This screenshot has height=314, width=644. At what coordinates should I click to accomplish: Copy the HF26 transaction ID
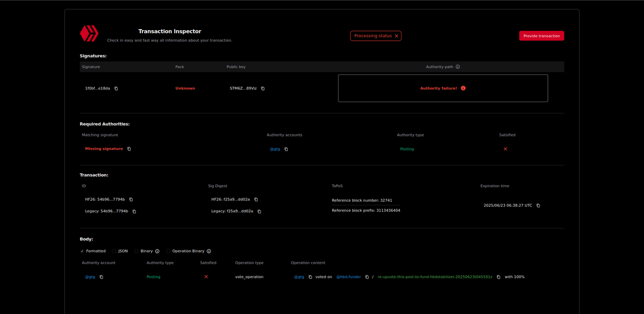pos(131,200)
